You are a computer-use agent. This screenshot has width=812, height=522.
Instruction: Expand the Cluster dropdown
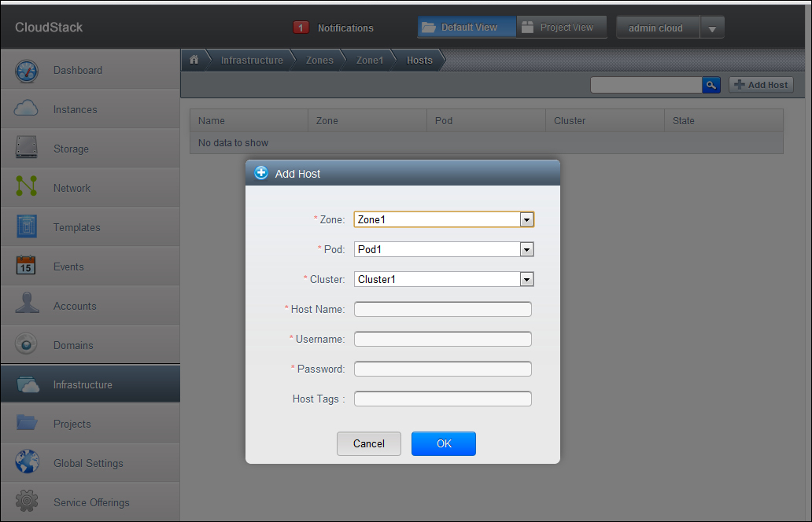coord(526,280)
